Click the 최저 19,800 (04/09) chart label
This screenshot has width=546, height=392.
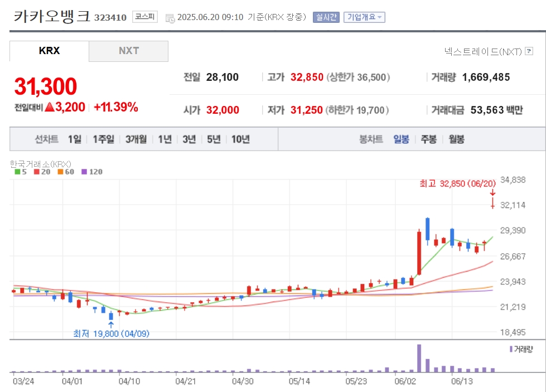[x=111, y=333]
